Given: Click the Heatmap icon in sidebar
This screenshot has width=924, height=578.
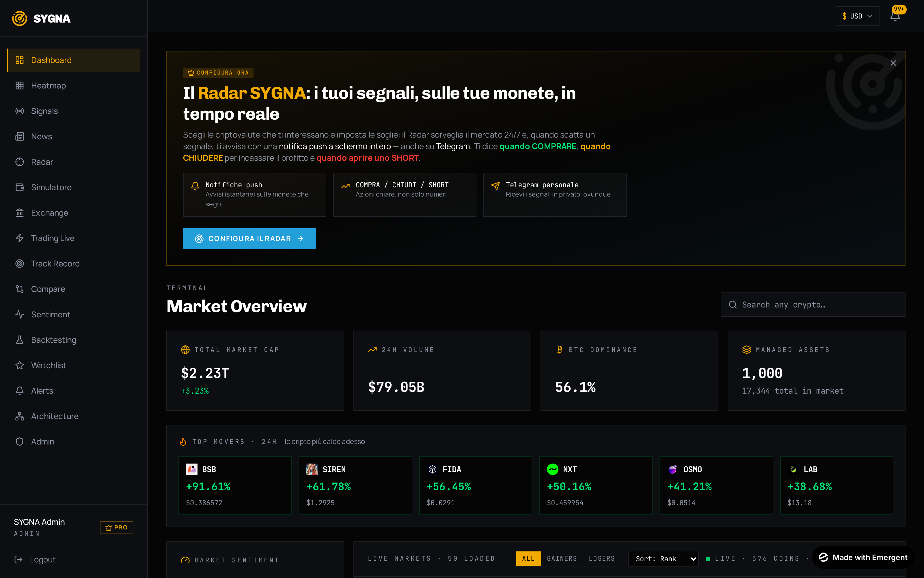Looking at the screenshot, I should click(19, 86).
